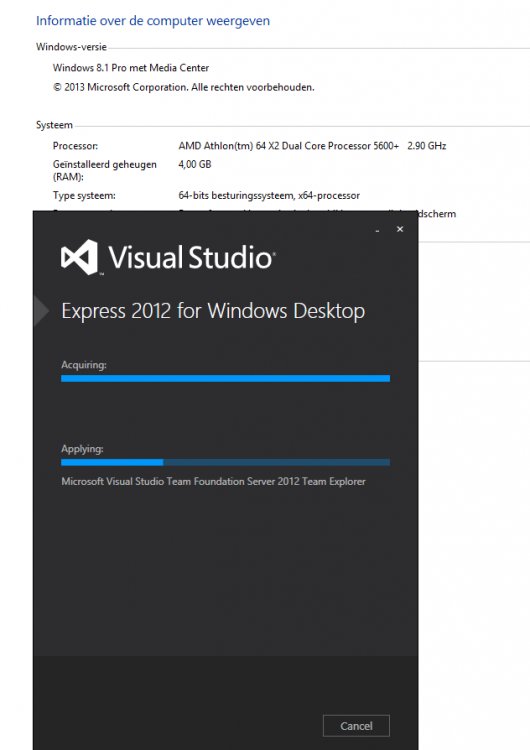This screenshot has height=750, width=530.
Task: Click the Applying progress bar
Action: [225, 462]
